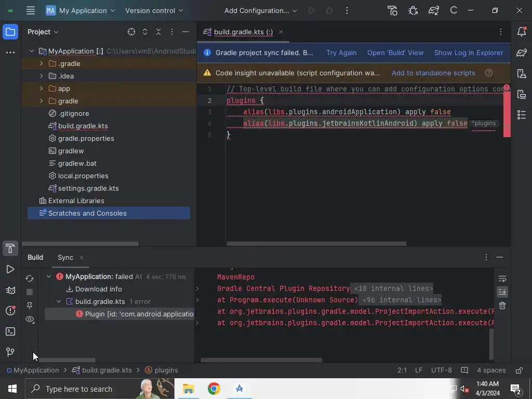Click UTF-8 encoding in status bar
This screenshot has height=399, width=532.
coord(441,370)
